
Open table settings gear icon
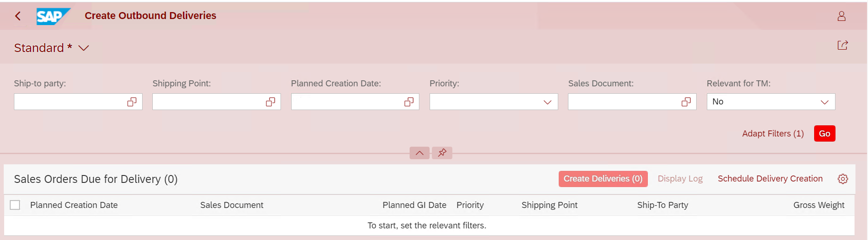pyautogui.click(x=843, y=179)
